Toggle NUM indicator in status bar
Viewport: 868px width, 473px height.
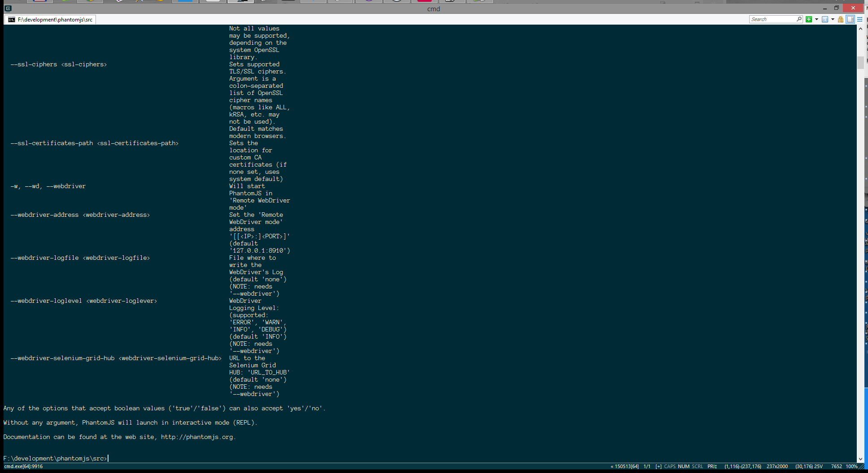point(684,466)
